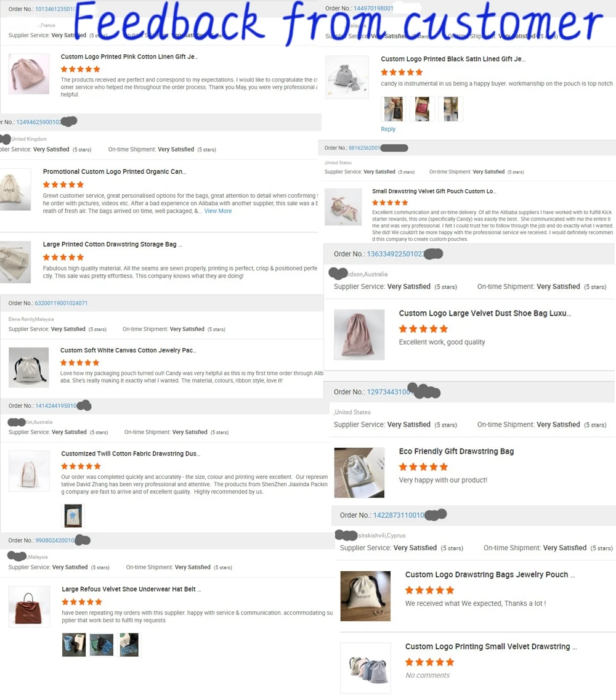Open Custom Logo Printing Small Velvet Drawstring image
The height and width of the screenshot is (700, 616).
click(365, 668)
